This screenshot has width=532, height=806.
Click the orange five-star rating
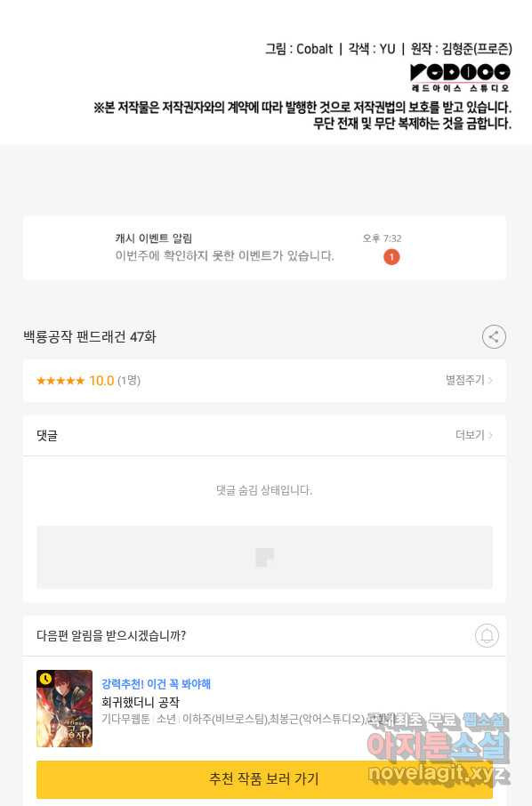click(x=60, y=381)
